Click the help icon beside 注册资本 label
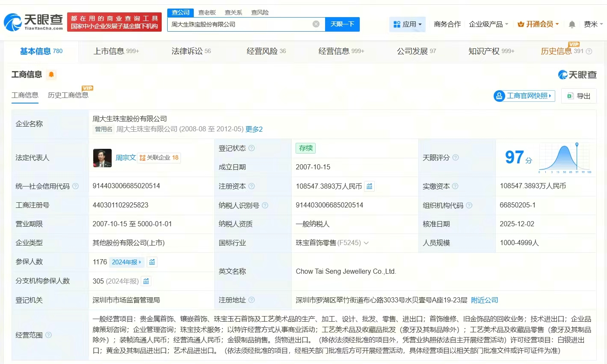The image size is (607, 364). pyautogui.click(x=252, y=186)
